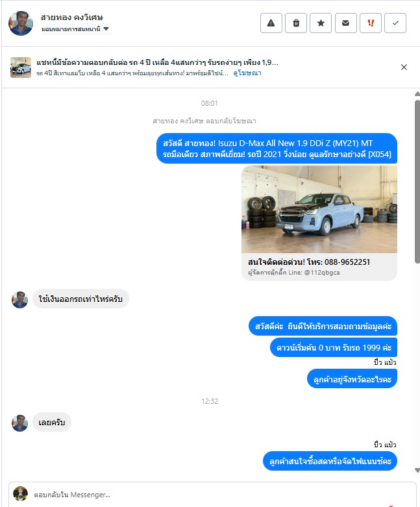Open the ดูโฆษณา ad link
The height and width of the screenshot is (507, 420).
(x=247, y=73)
